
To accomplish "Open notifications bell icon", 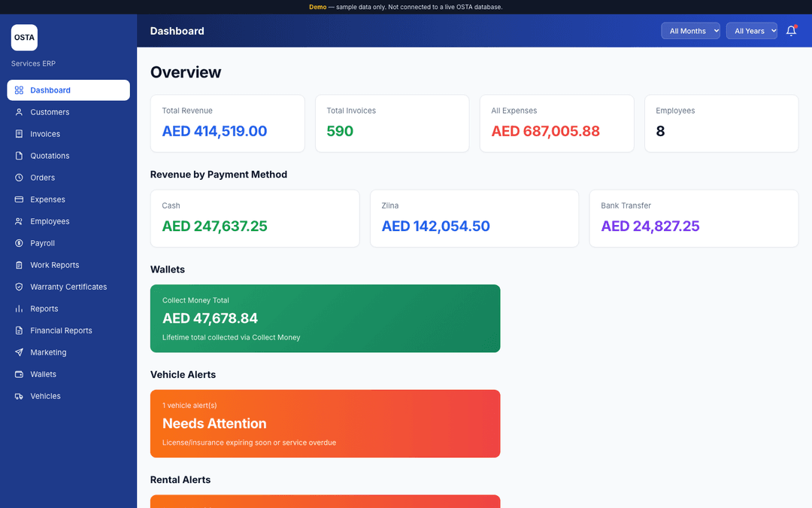I will click(791, 31).
